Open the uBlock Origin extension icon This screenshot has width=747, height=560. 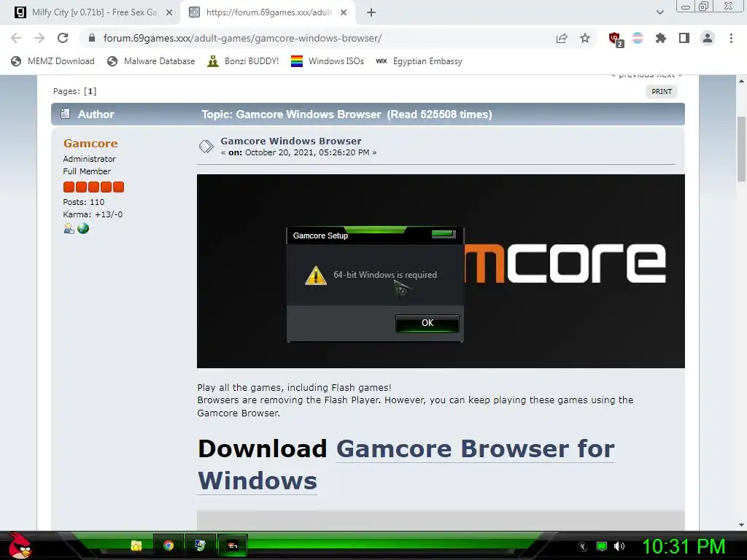[x=616, y=39]
